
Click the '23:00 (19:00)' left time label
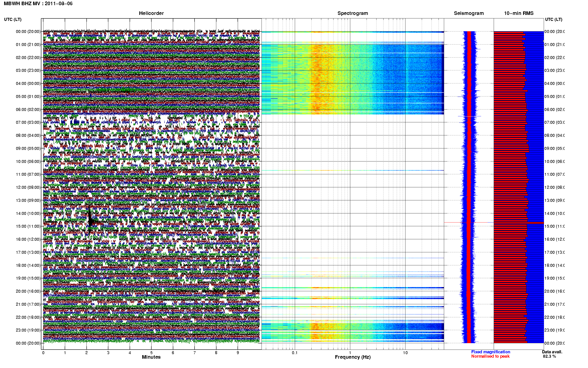click(x=28, y=330)
